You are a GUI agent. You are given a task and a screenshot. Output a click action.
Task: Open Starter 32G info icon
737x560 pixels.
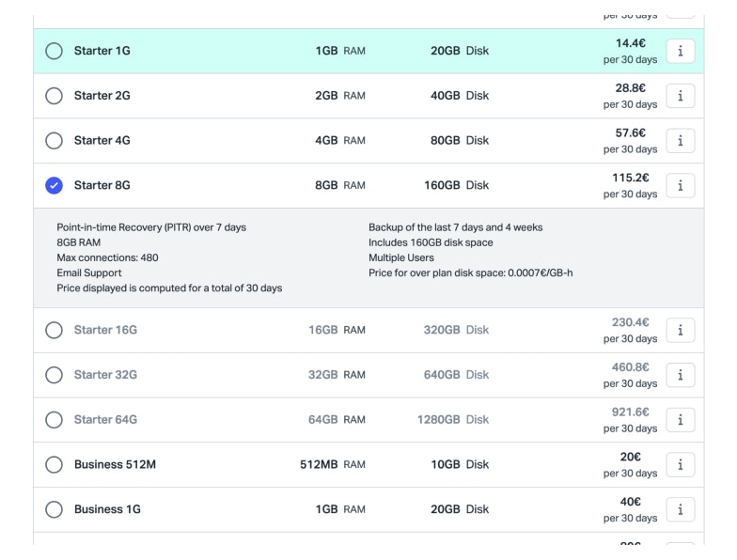[x=680, y=375]
